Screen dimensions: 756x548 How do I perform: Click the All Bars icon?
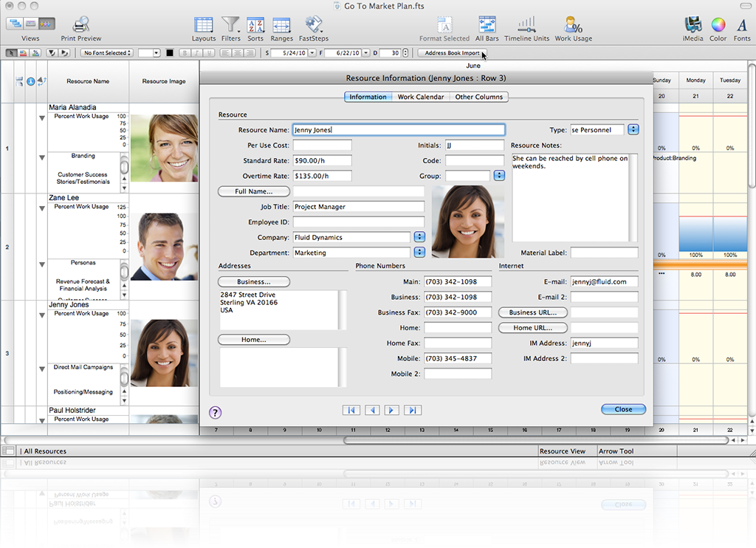(487, 24)
